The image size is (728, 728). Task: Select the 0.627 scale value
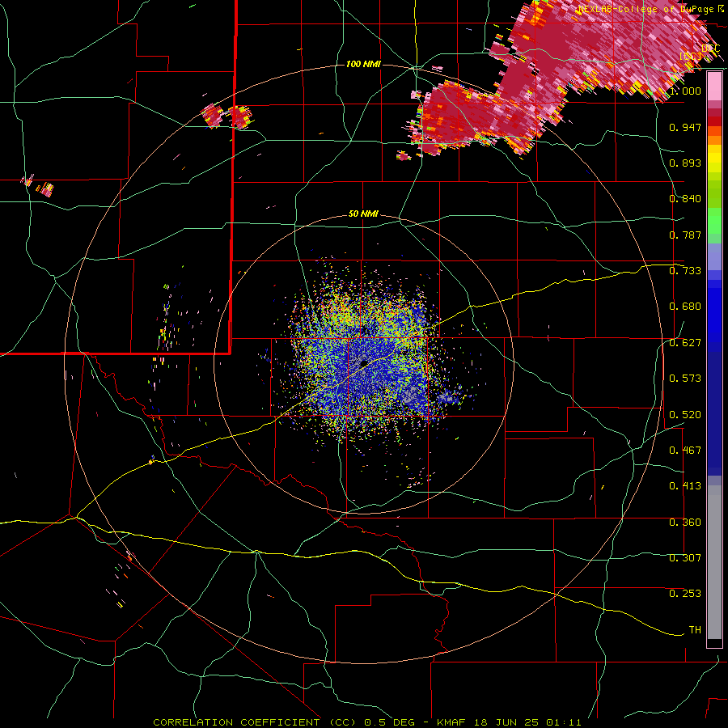685,343
